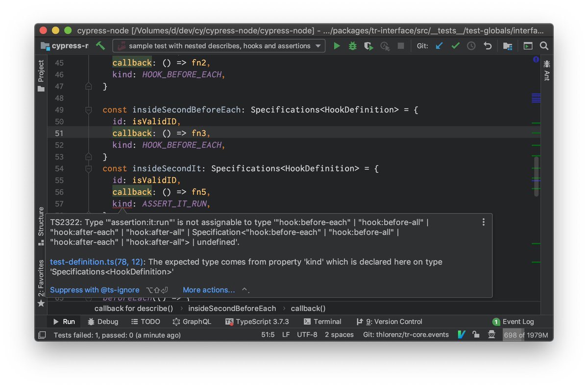The width and height of the screenshot is (588, 387).
Task: Collapse code block fold marker at line 47
Action: point(89,86)
